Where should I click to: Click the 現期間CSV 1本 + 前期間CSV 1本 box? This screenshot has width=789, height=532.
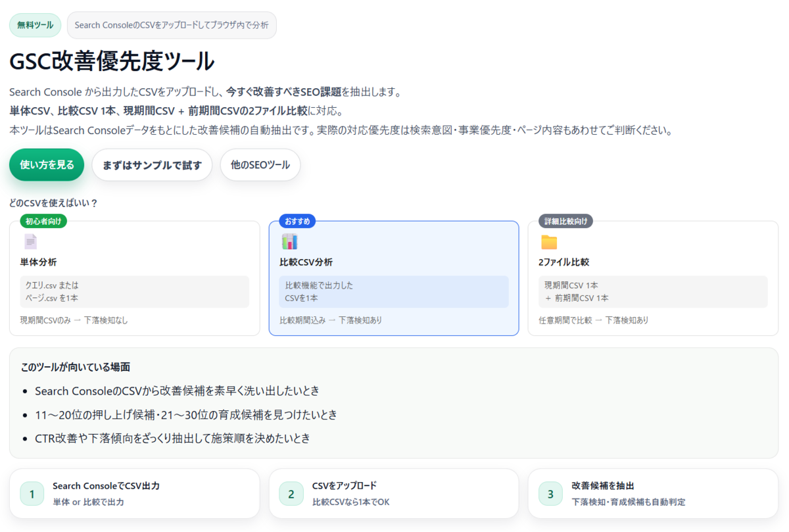[653, 292]
